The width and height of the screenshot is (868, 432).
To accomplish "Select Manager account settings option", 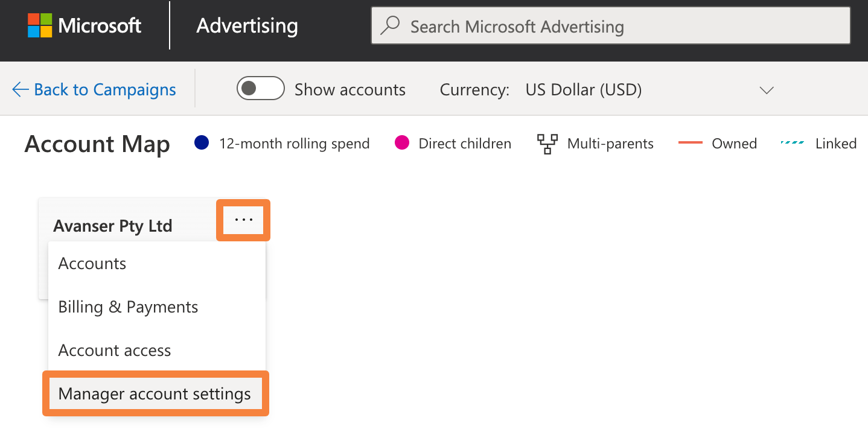I will [x=155, y=394].
